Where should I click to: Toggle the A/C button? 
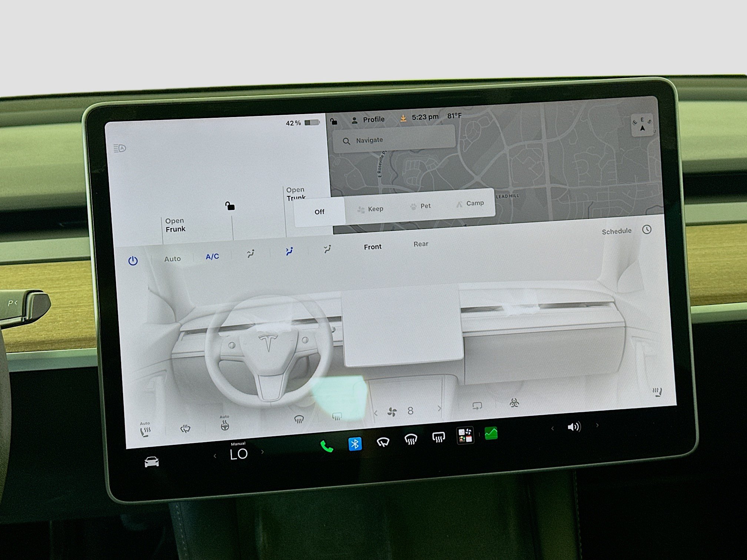[x=212, y=257]
